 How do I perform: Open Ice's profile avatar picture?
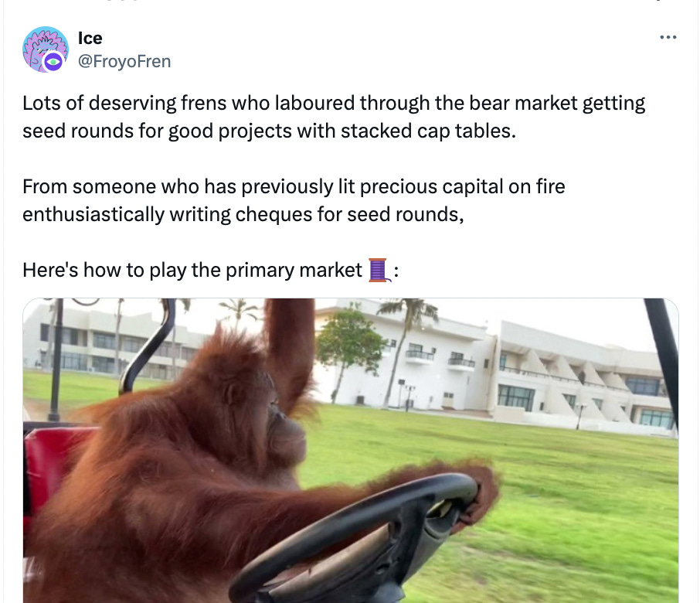point(46,49)
